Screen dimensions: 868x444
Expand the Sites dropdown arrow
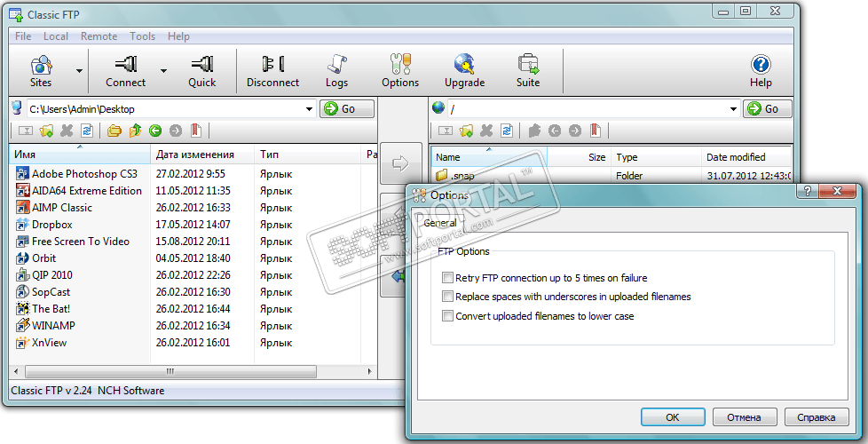pyautogui.click(x=79, y=71)
